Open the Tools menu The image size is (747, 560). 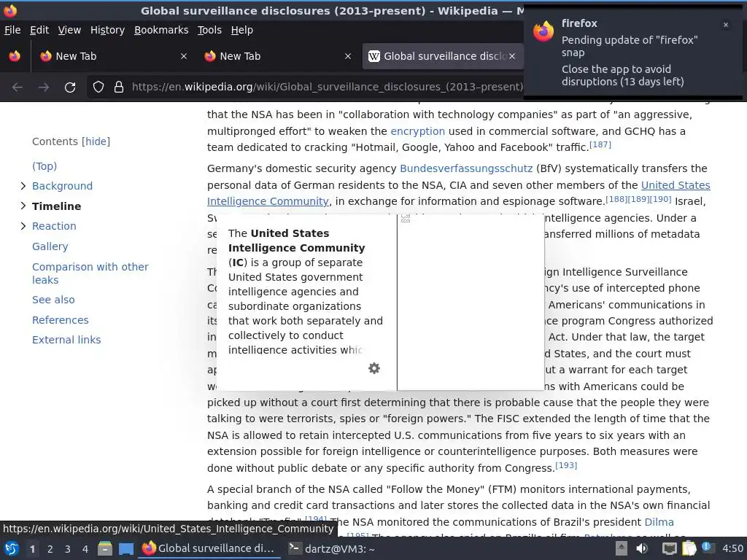coord(209,30)
